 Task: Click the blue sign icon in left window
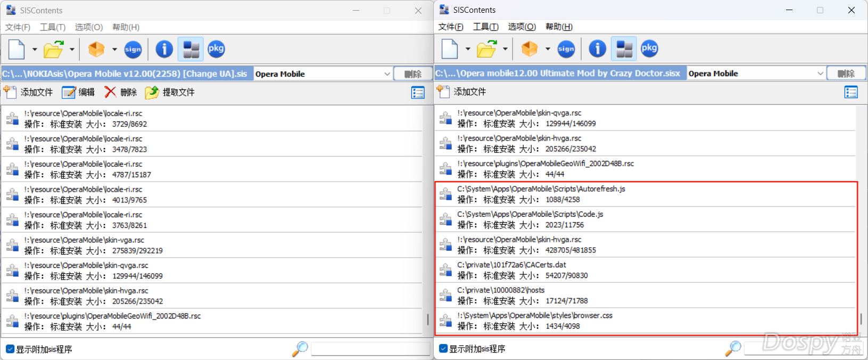point(133,50)
